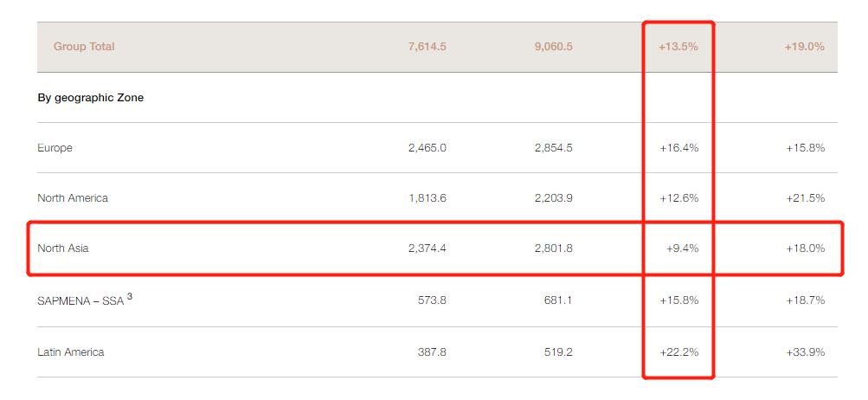
Task: Click the +13.5% group total growth figure
Action: (678, 47)
